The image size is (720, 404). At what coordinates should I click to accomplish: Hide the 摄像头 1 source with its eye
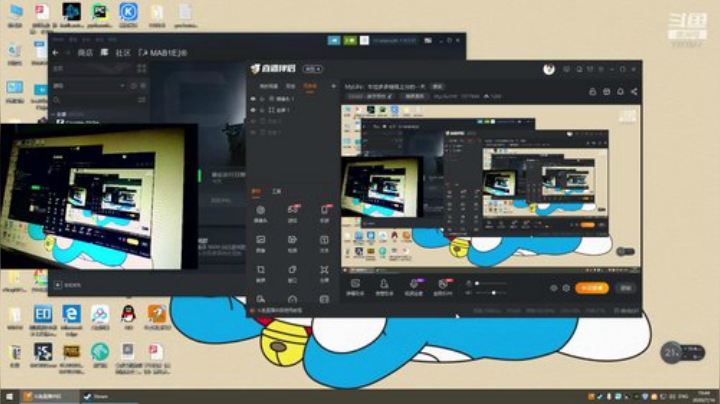(253, 99)
